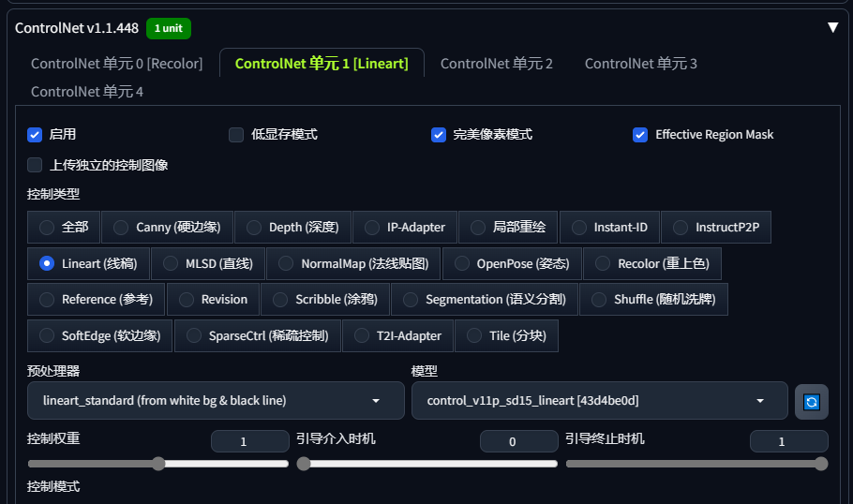Screen dimensions: 853x504
Task: Switch to ControlNet 单元 2 tab
Action: [x=496, y=64]
